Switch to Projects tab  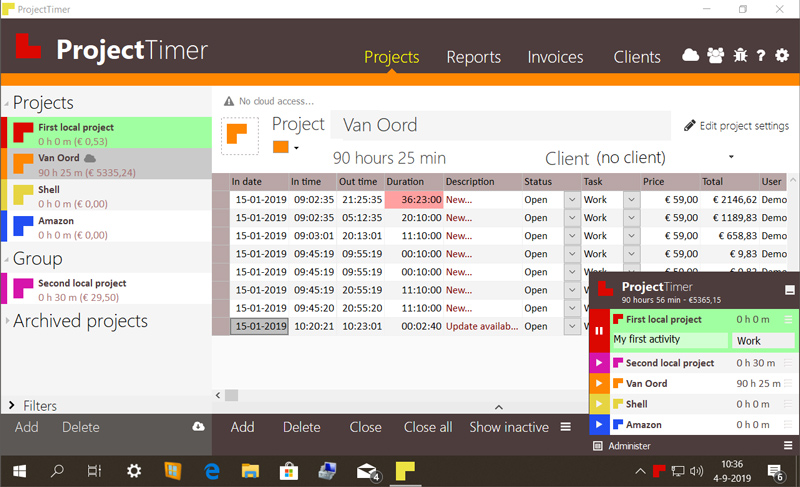pos(391,57)
